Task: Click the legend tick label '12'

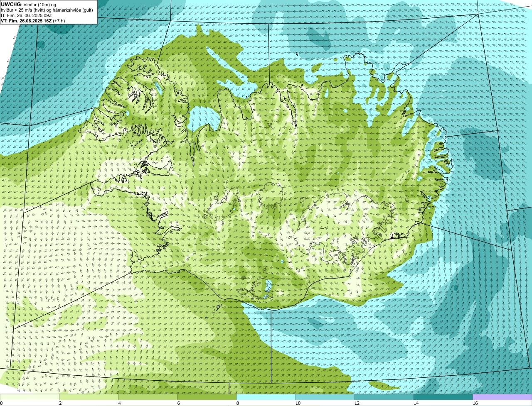Action: pos(357,403)
